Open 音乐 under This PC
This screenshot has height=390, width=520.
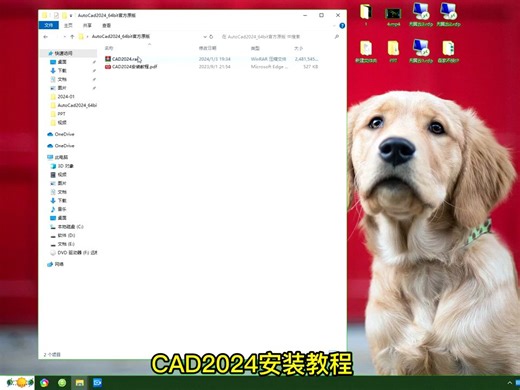62,209
